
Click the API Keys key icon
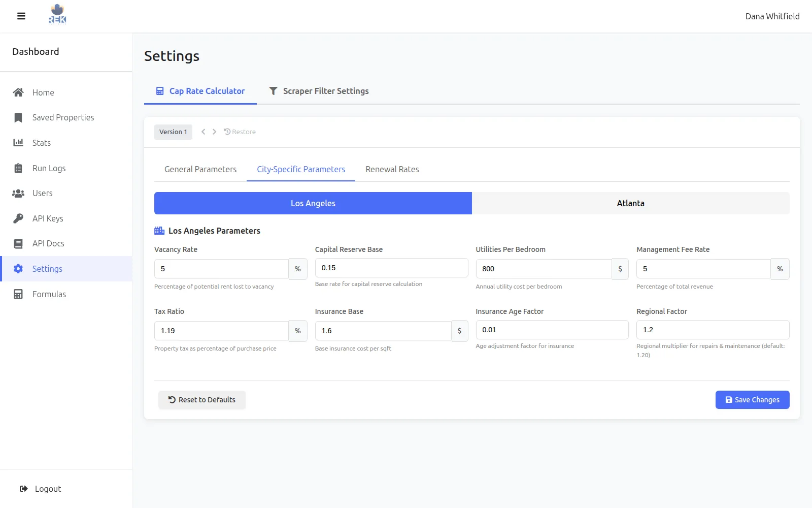18,218
